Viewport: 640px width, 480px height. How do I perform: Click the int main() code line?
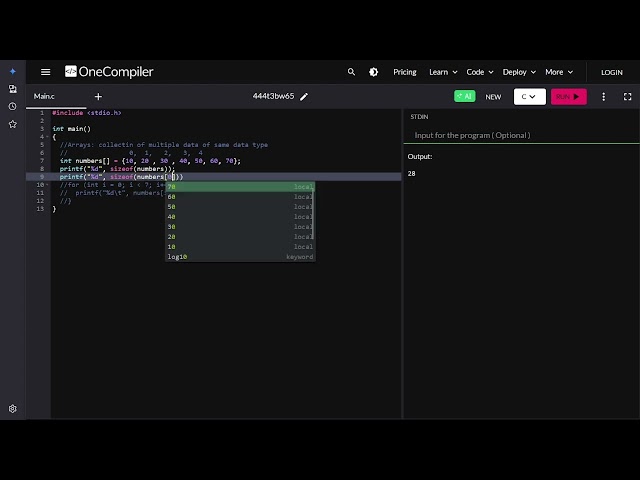71,129
